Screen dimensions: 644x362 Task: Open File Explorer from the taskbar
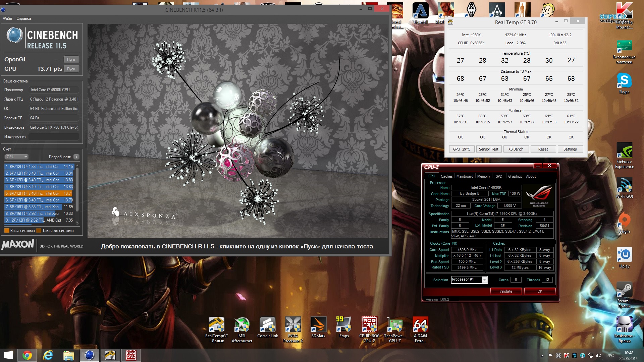point(69,355)
